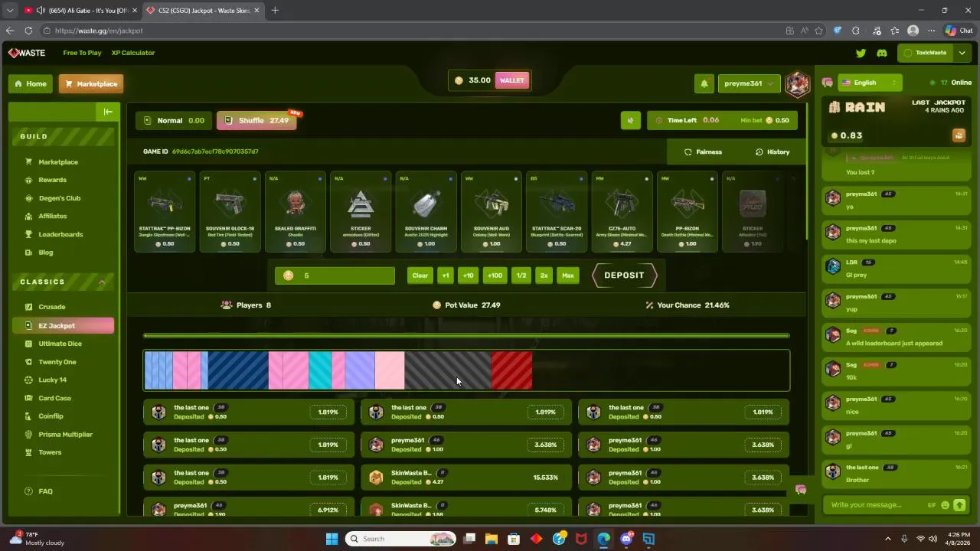The height and width of the screenshot is (551, 980).
Task: Open the History tab
Action: pyautogui.click(x=772, y=152)
